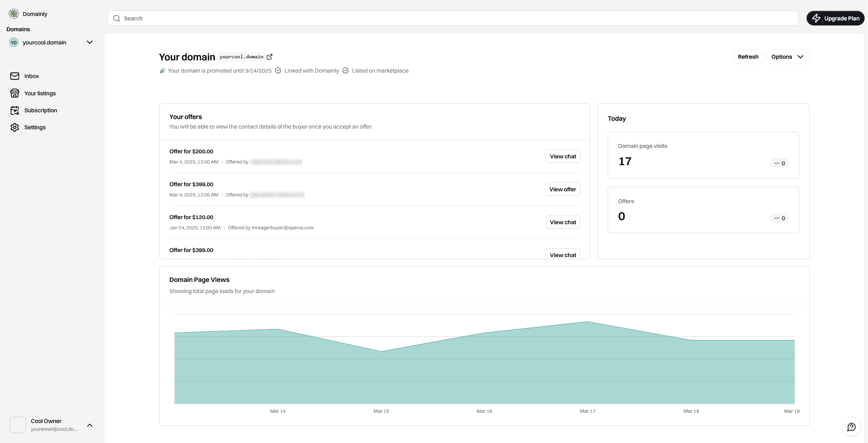Click the Domainly globe logo
Viewport: 868px width, 443px height.
click(14, 14)
